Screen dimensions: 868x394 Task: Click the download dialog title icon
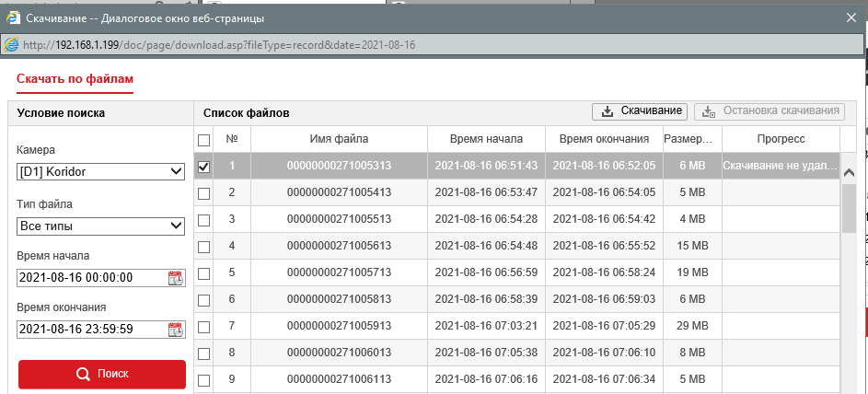click(x=11, y=16)
